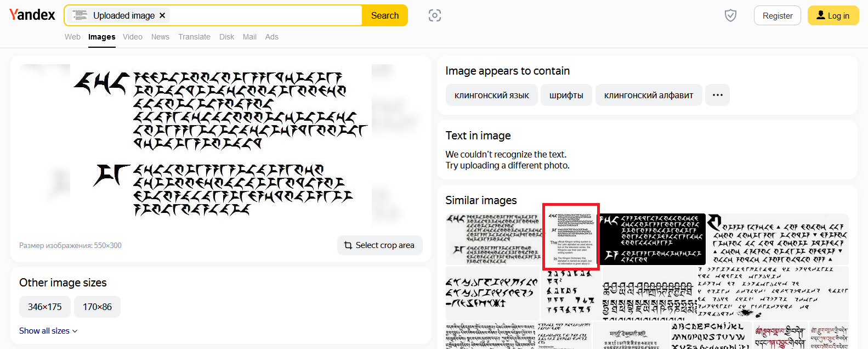Switch to the Web tab

[x=72, y=37]
